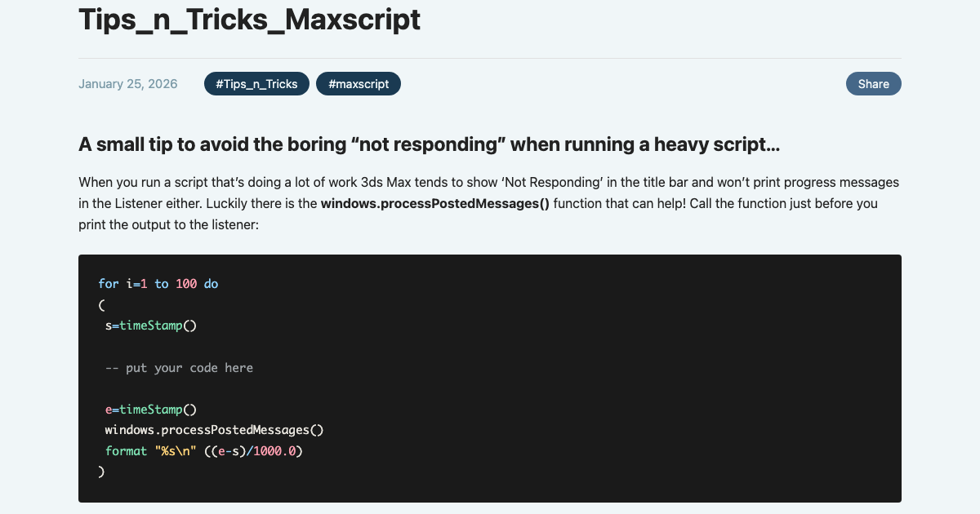Click the closing parenthesis of the loop
Screen dimensions: 980x514
(100, 472)
